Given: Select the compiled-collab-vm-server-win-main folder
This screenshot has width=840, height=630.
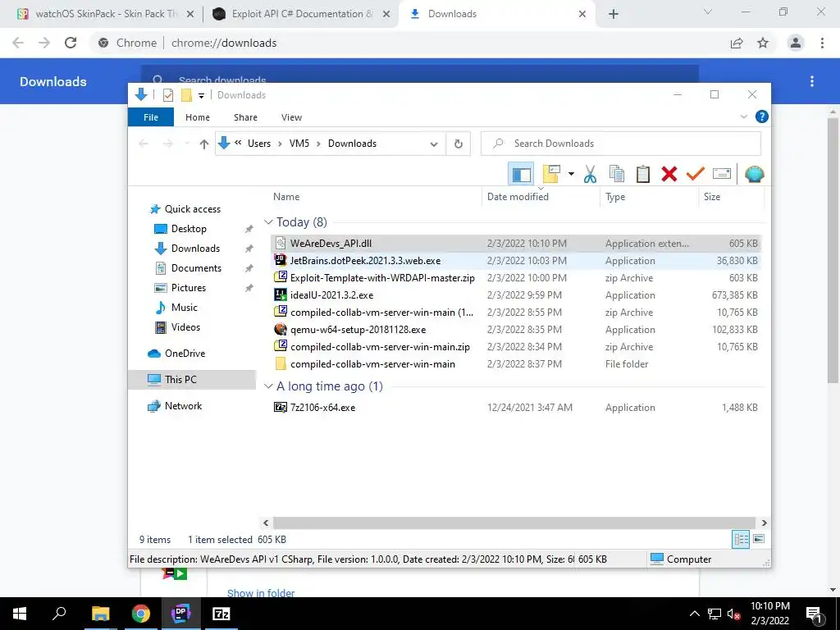Looking at the screenshot, I should click(516, 364).
